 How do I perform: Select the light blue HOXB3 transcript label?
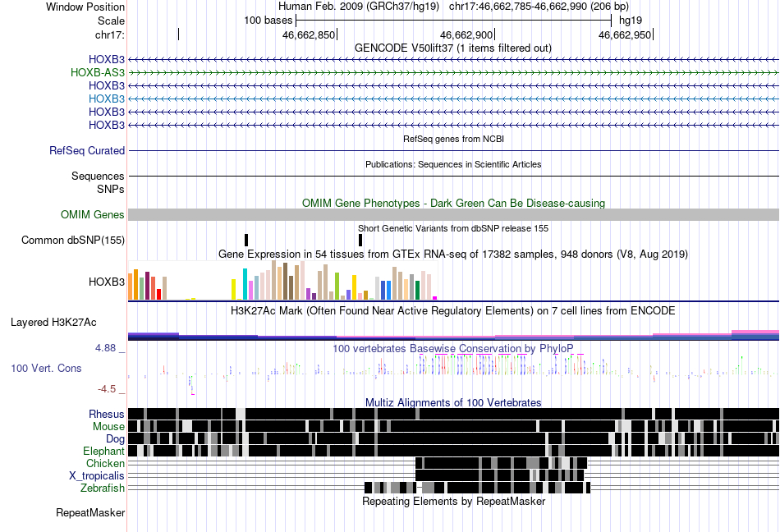point(107,99)
